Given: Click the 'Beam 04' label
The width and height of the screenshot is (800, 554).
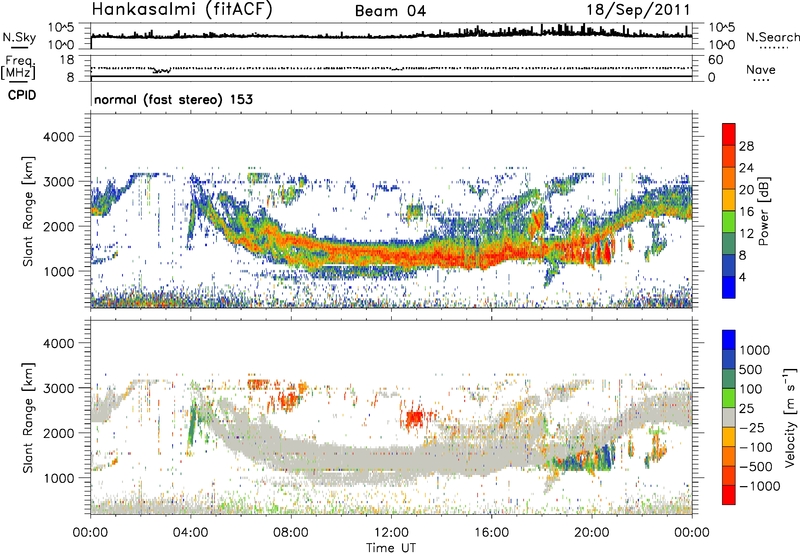Looking at the screenshot, I should click(390, 11).
